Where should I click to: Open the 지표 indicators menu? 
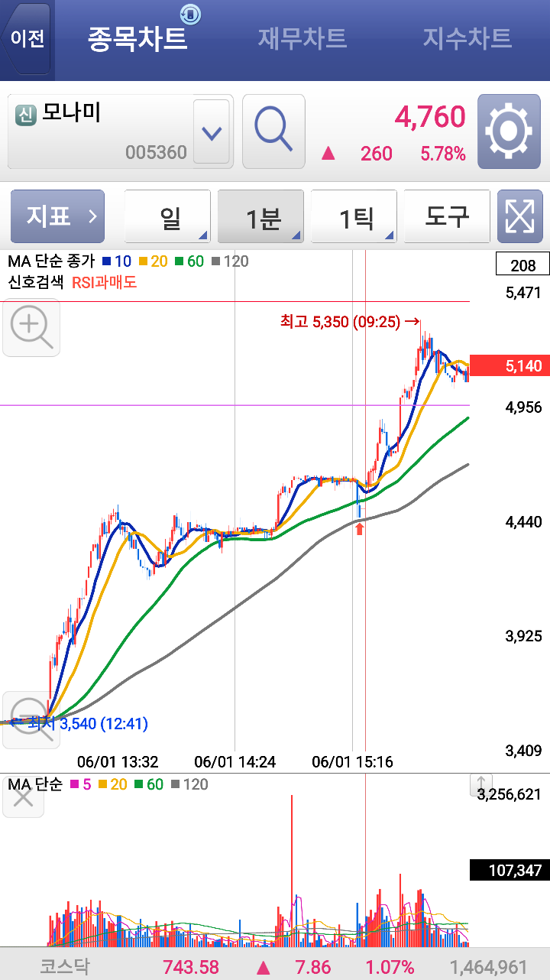click(x=57, y=216)
